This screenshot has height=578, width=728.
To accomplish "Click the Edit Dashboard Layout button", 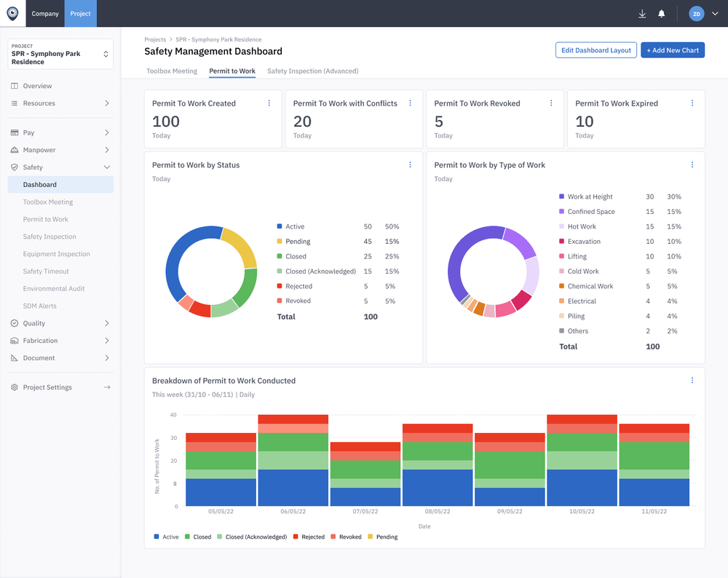I will 596,50.
